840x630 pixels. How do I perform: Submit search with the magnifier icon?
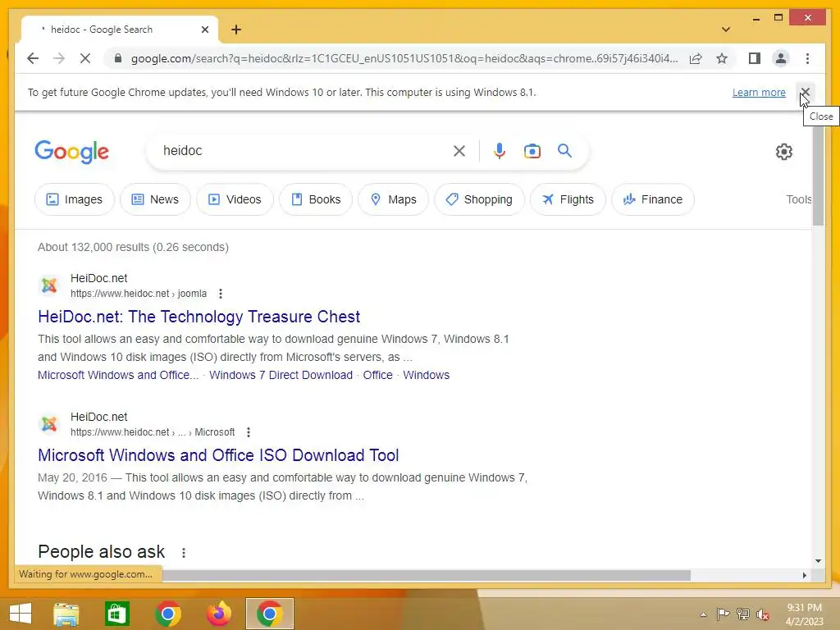564,151
